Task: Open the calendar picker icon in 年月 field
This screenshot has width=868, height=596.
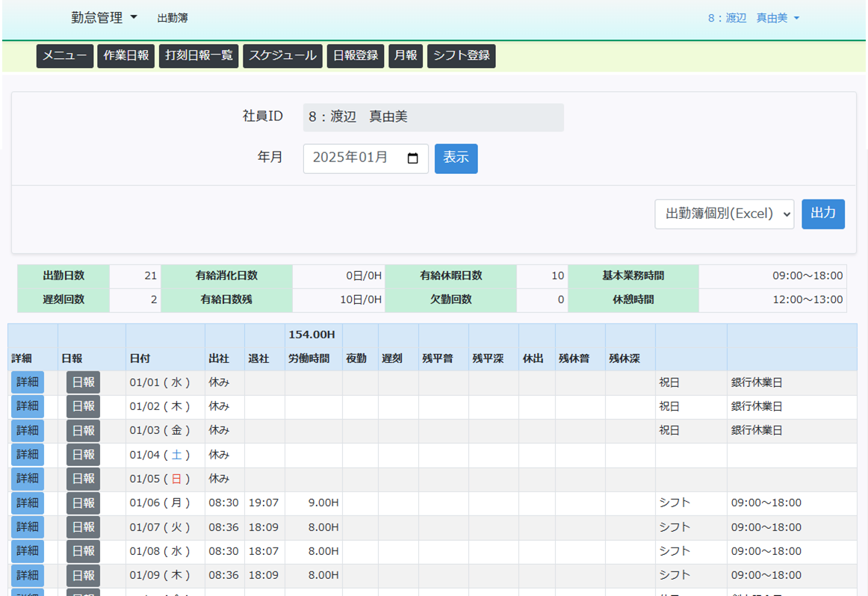Action: [x=412, y=158]
